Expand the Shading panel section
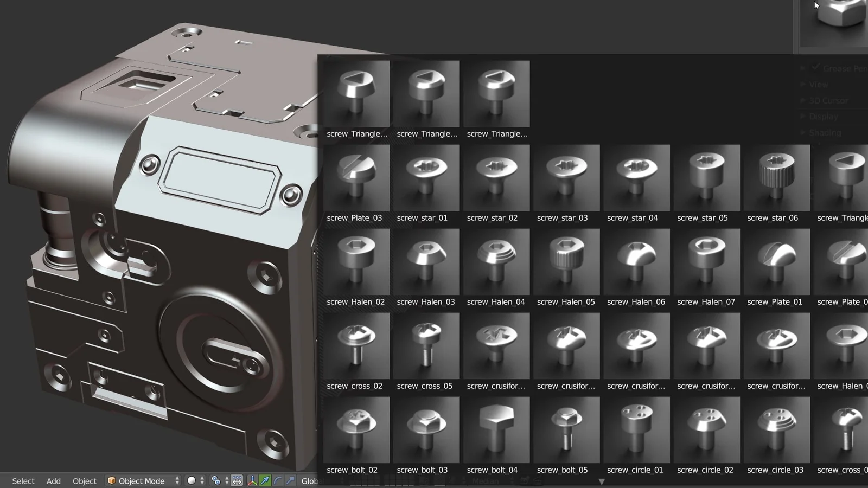Viewport: 868px width, 488px height. [825, 133]
